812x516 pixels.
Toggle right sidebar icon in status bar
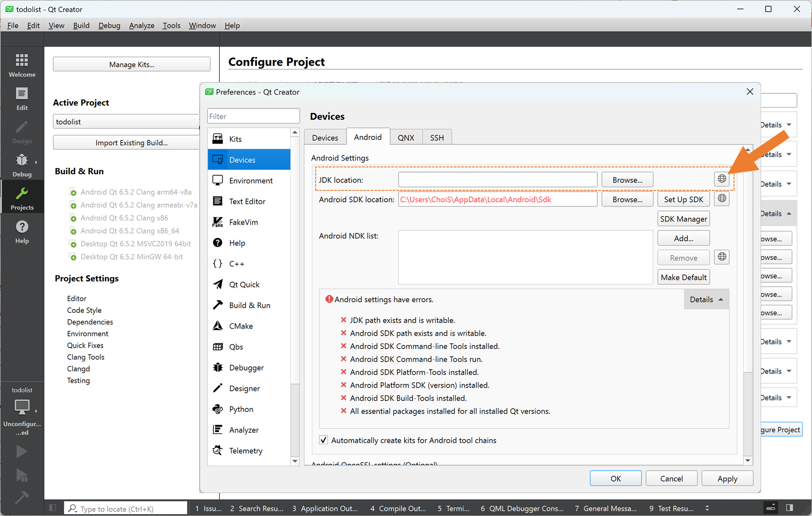coord(790,508)
